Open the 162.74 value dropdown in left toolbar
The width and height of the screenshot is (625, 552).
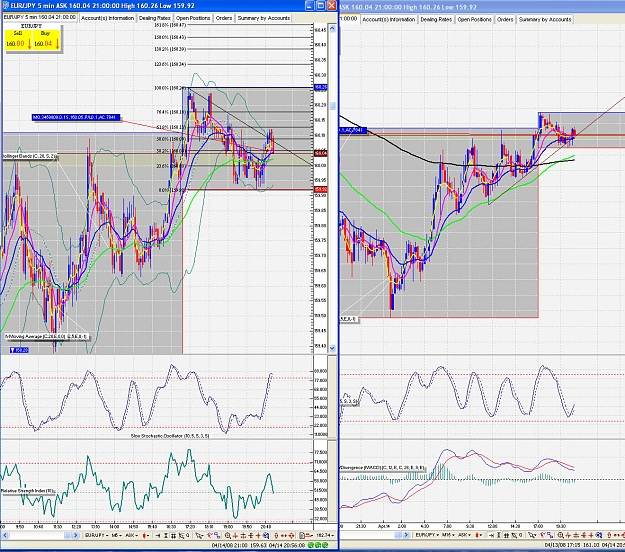pos(325,535)
